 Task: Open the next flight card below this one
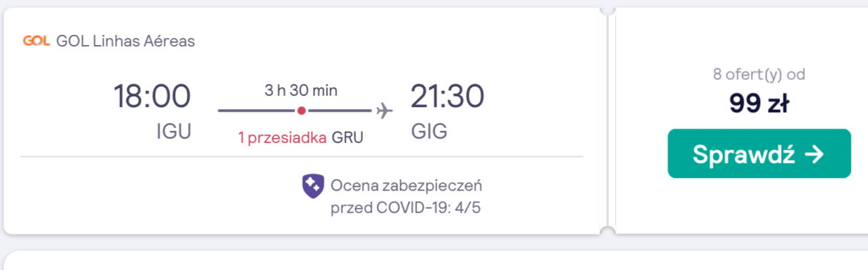pyautogui.click(x=434, y=261)
